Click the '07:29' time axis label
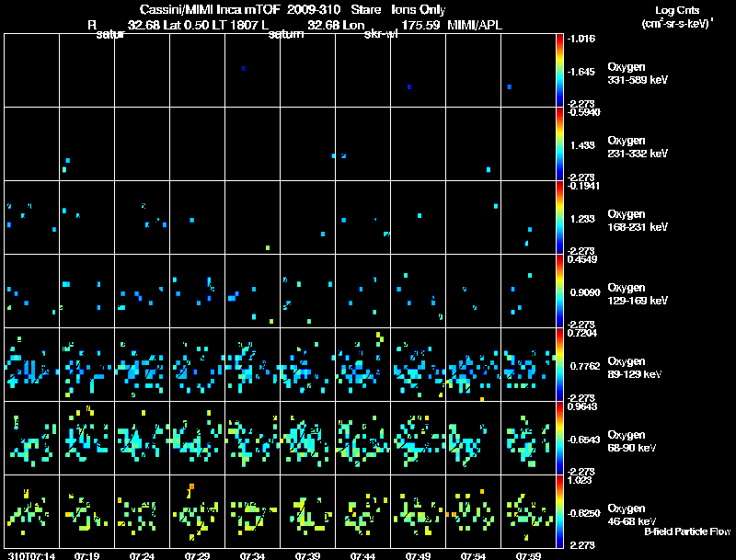Screen dimensions: 736x560 click(197, 555)
